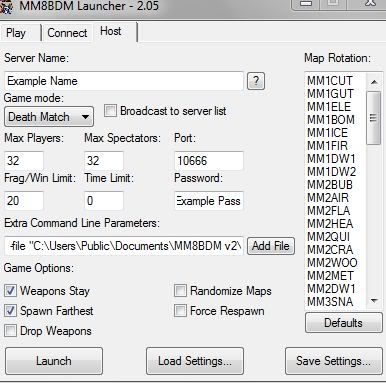Click the MM8BDM app icon in title bar
The height and width of the screenshot is (383, 386).
(6, 7)
